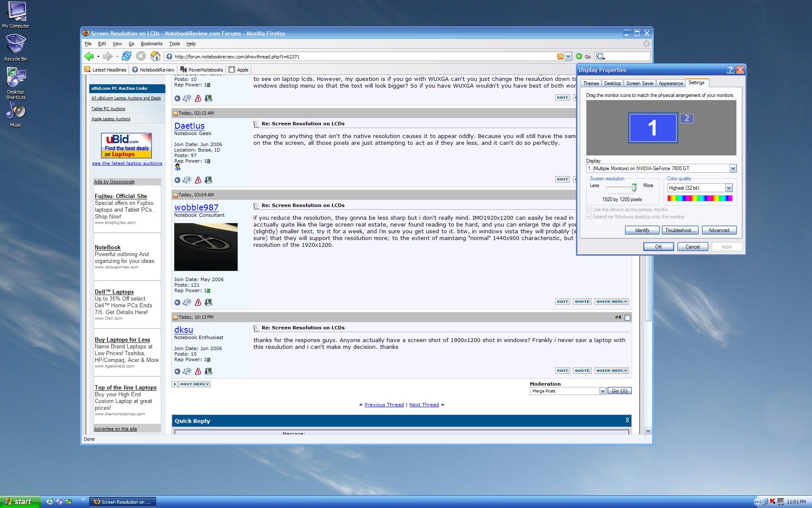
Task: Reload the page with the refresh icon
Action: [x=126, y=56]
